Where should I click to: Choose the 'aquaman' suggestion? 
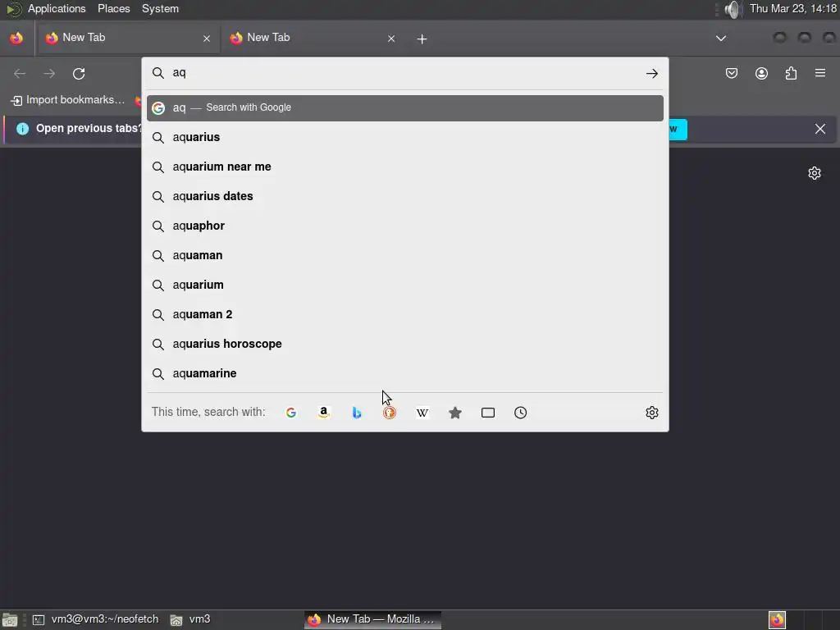pos(405,255)
